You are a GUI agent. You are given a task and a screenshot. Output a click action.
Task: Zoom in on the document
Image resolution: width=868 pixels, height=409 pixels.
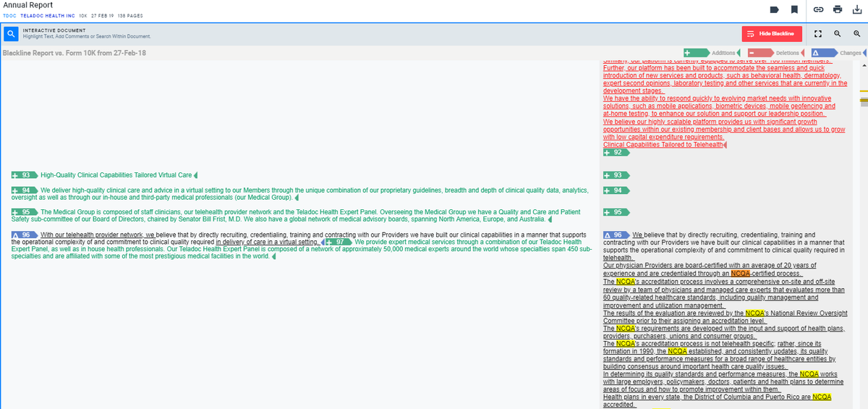tap(857, 33)
